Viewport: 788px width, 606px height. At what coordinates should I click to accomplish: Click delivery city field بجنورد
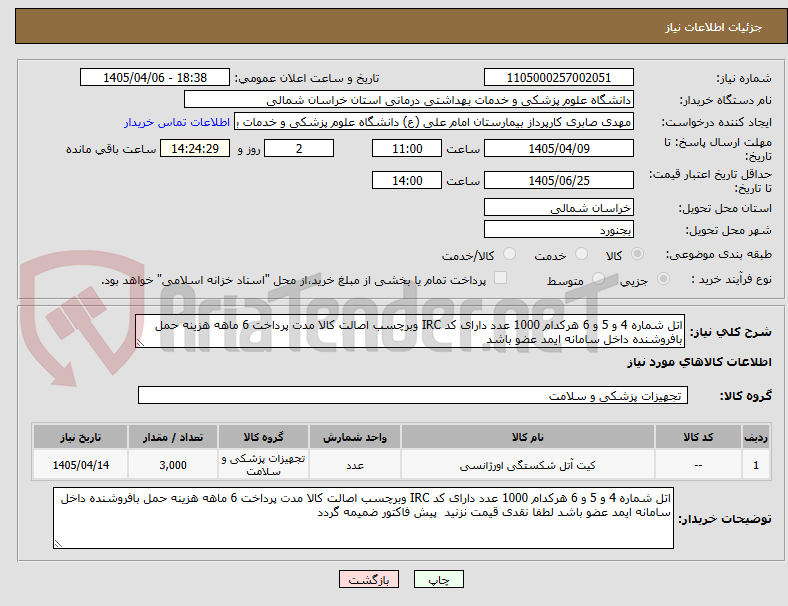tap(558, 230)
